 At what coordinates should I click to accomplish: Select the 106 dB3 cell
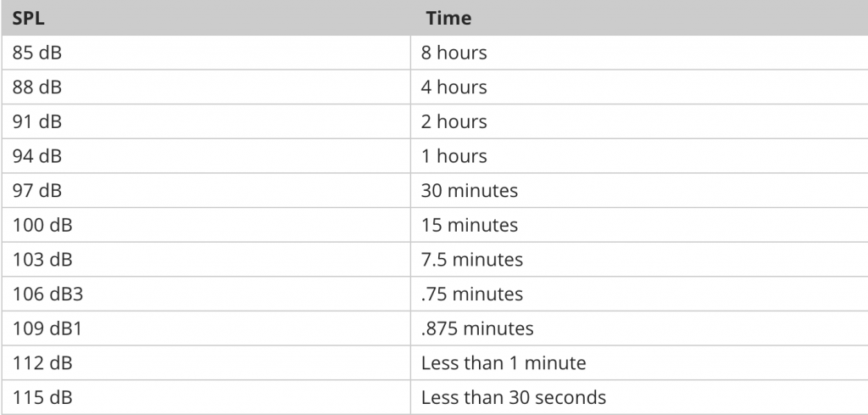[x=47, y=294]
